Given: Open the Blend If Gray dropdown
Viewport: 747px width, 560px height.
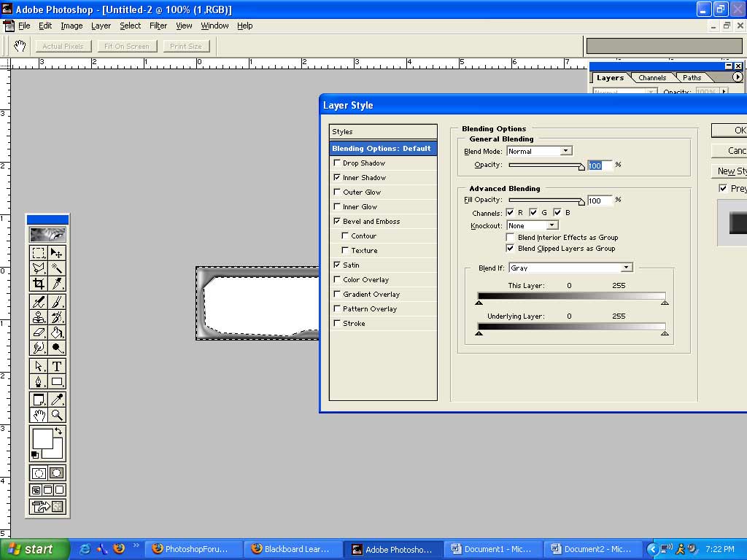Looking at the screenshot, I should coord(626,268).
